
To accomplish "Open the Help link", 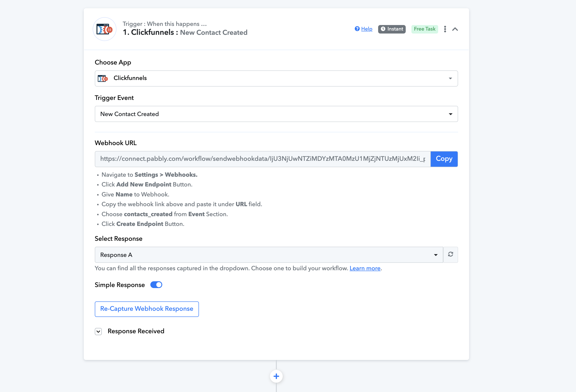I will pos(366,29).
